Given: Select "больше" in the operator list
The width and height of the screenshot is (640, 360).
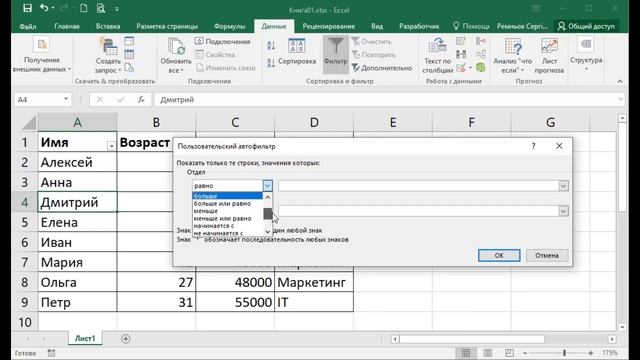Looking at the screenshot, I should [x=227, y=196].
